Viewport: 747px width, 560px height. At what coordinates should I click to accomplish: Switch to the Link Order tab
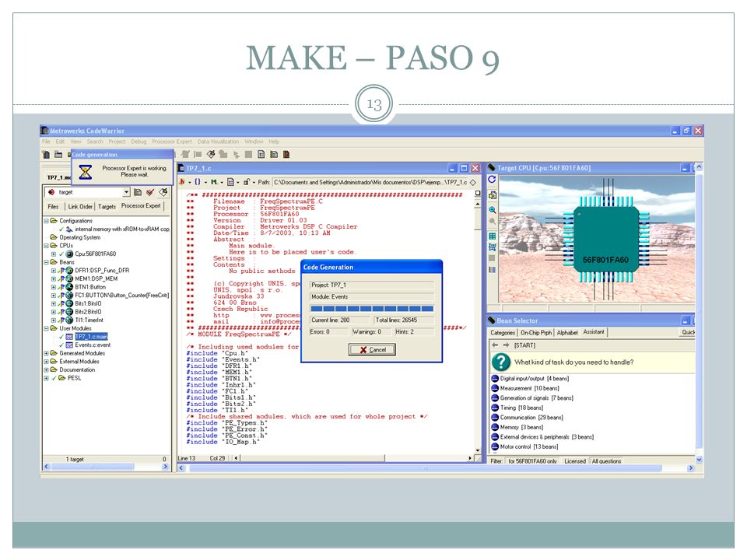(80, 206)
